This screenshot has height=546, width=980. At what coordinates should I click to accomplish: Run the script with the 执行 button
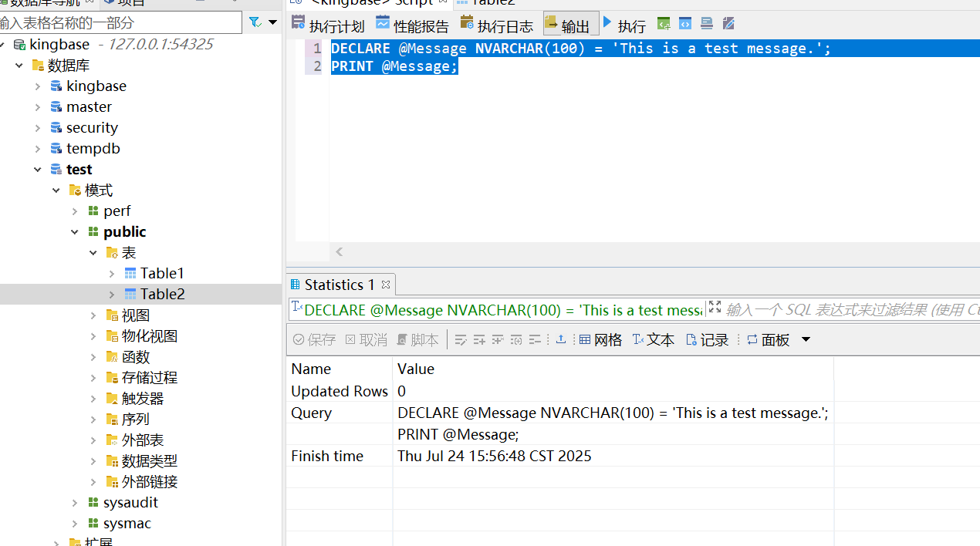coord(623,25)
